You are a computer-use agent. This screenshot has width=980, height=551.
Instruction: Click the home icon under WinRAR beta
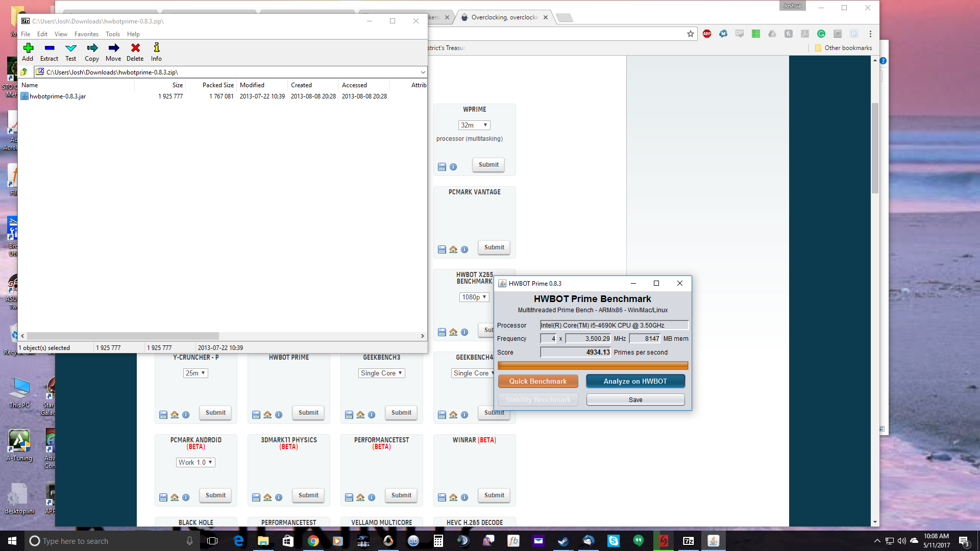[x=453, y=497]
